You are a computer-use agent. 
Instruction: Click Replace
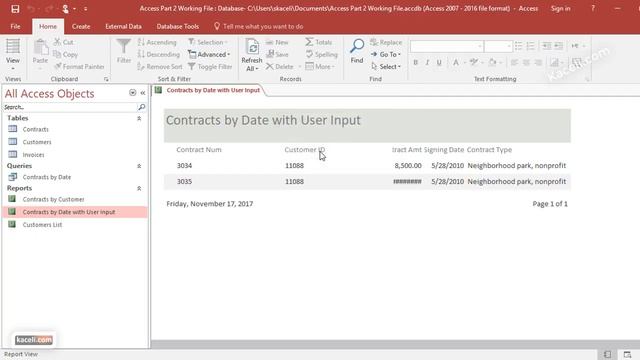pos(386,42)
